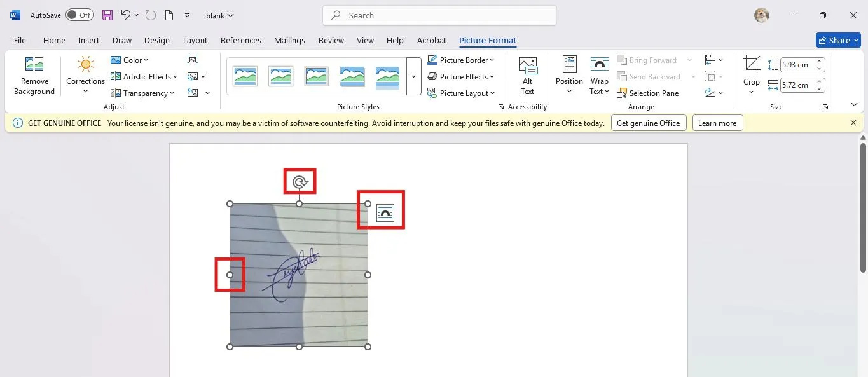868x377 pixels.
Task: Click the Learn more button
Action: click(717, 123)
